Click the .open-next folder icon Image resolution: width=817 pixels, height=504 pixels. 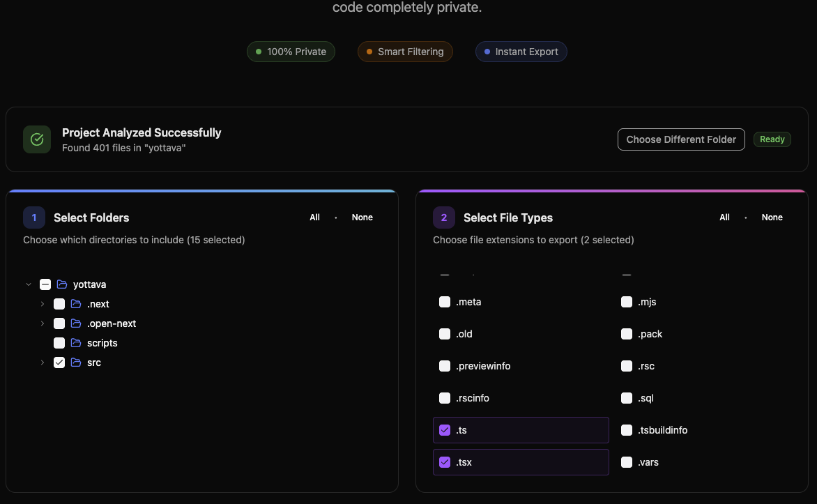(x=76, y=323)
